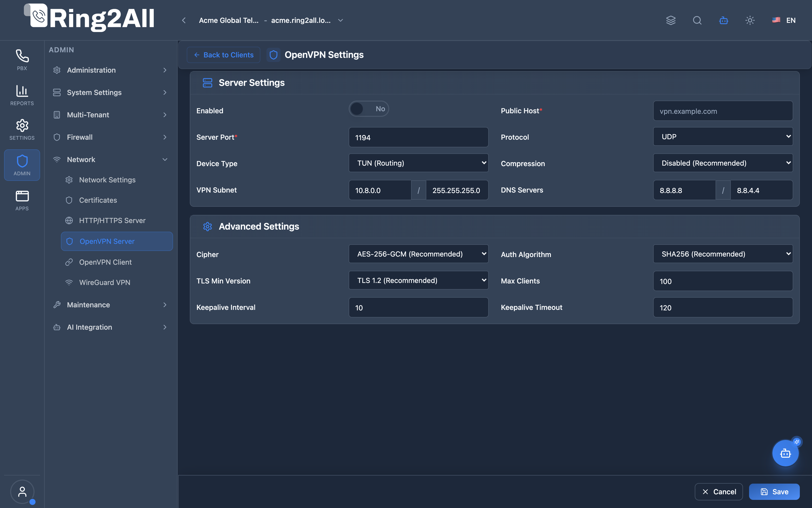Expand the System Settings menu

111,92
